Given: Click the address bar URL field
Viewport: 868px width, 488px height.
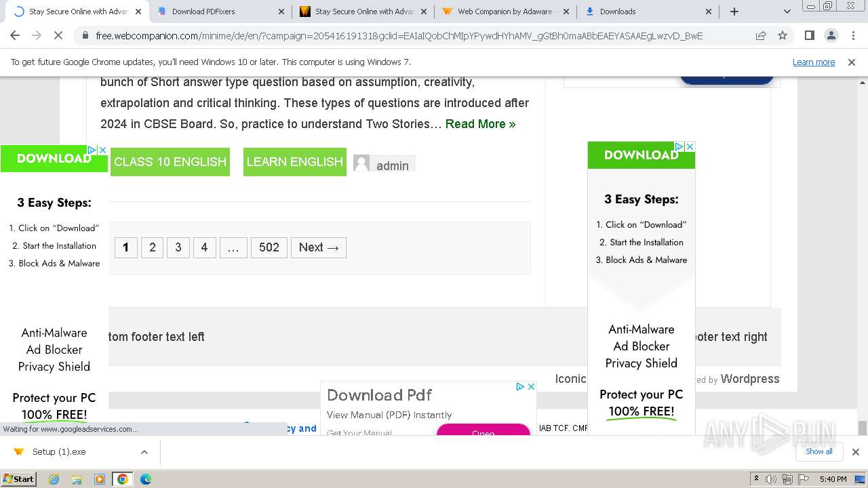Looking at the screenshot, I should click(x=399, y=36).
